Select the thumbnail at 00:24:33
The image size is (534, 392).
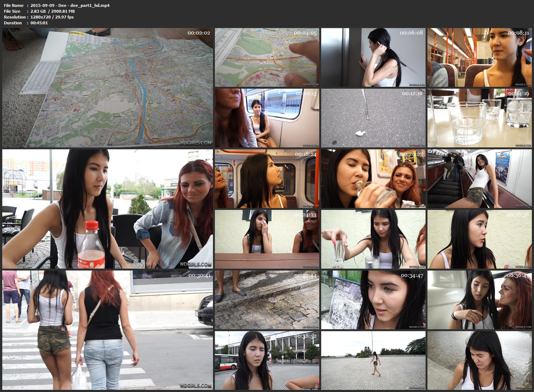coord(267,239)
